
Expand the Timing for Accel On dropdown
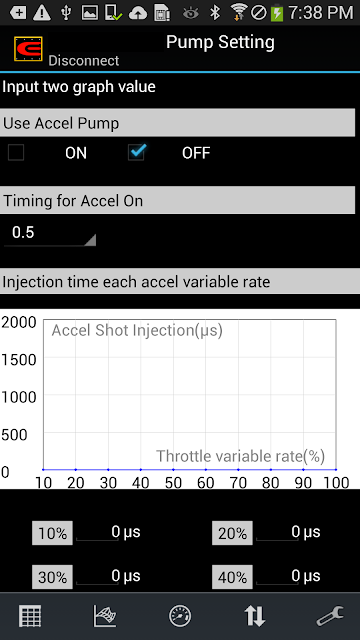tap(50, 233)
